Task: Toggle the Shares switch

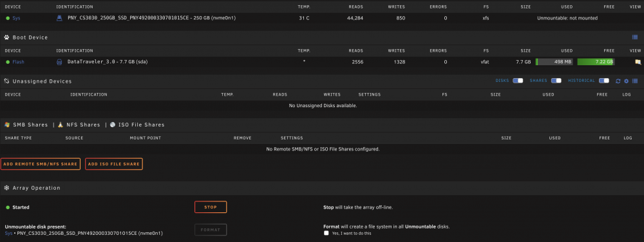Action: (556, 81)
